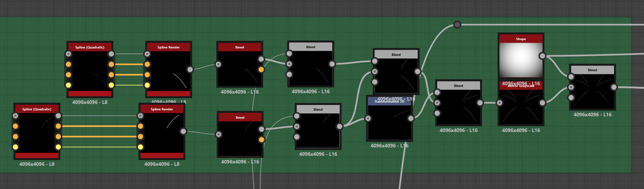Click the Shape node title bar

(x=521, y=39)
